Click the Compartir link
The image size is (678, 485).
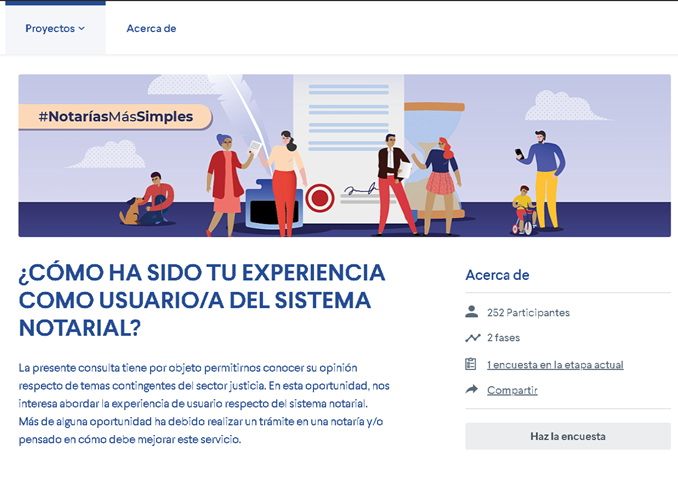512,390
